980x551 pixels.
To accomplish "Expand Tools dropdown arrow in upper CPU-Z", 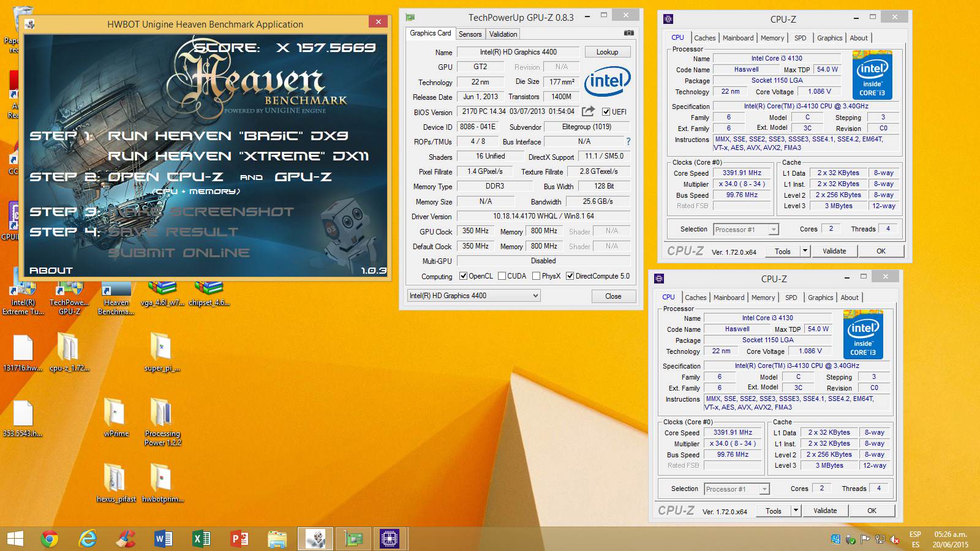I will [x=805, y=251].
